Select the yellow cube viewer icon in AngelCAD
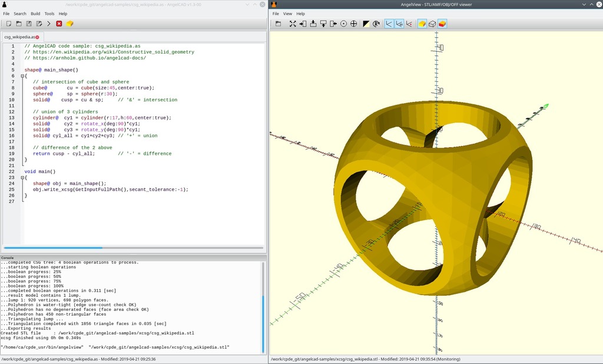Viewport: 603px width, 364px height. coord(69,24)
